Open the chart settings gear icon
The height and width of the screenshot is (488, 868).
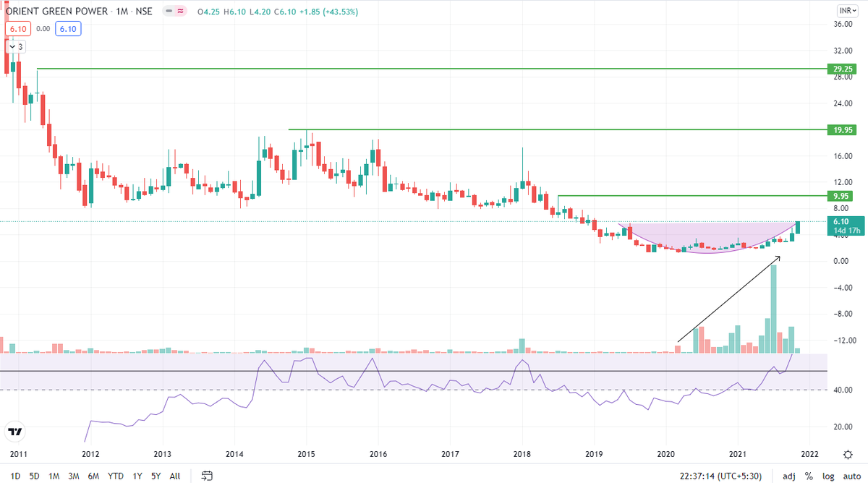point(847,454)
